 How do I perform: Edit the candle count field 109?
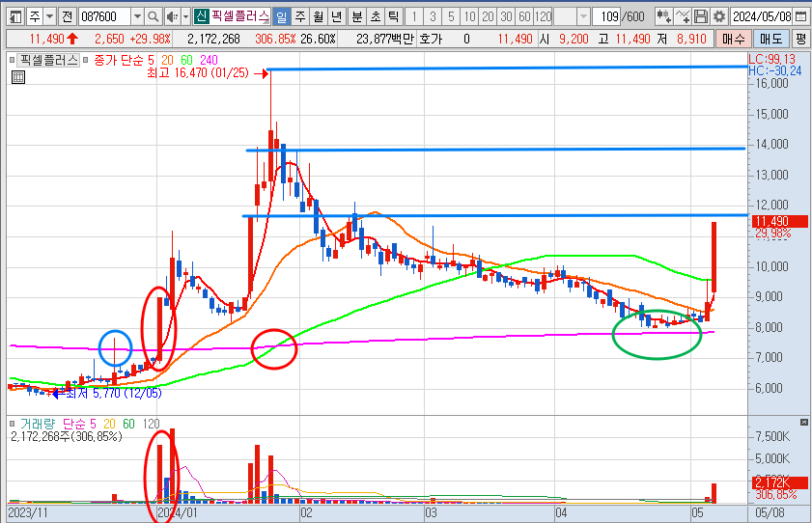607,17
